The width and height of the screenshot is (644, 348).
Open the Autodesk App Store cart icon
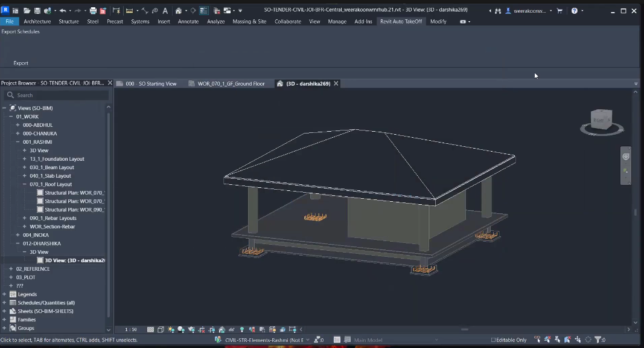tap(560, 11)
